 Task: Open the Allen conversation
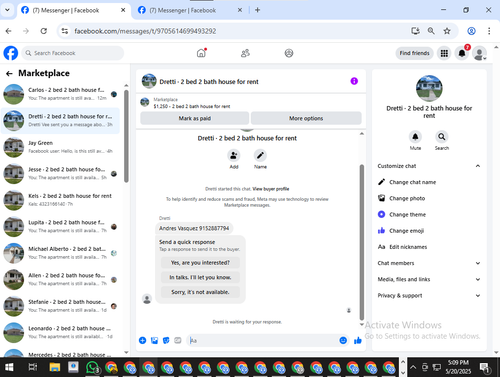(60, 279)
